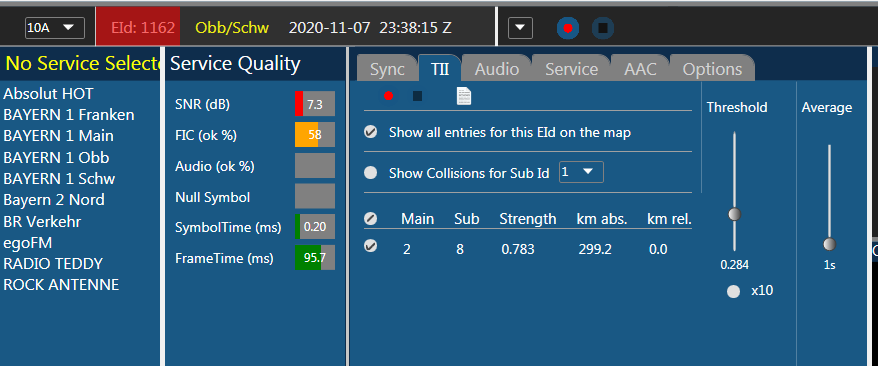Select the BAYERN 1 Franken service
The image size is (878, 366).
[x=69, y=115]
